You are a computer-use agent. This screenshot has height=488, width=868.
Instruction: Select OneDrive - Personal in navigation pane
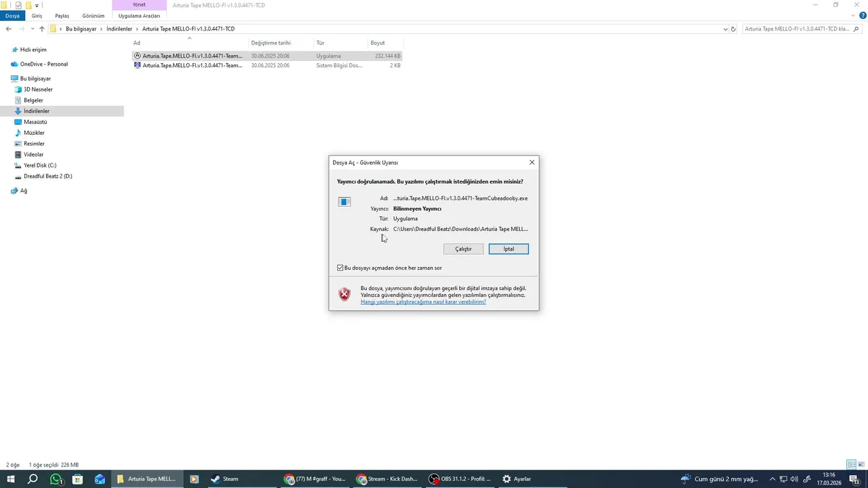click(x=44, y=64)
